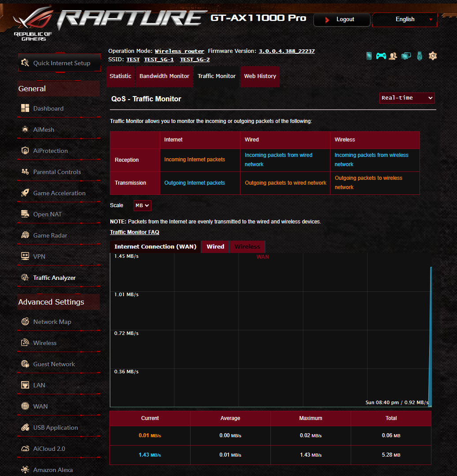Viewport: 457px width, 476px height.
Task: Open Network Map globe icon
Action: pyautogui.click(x=25, y=321)
